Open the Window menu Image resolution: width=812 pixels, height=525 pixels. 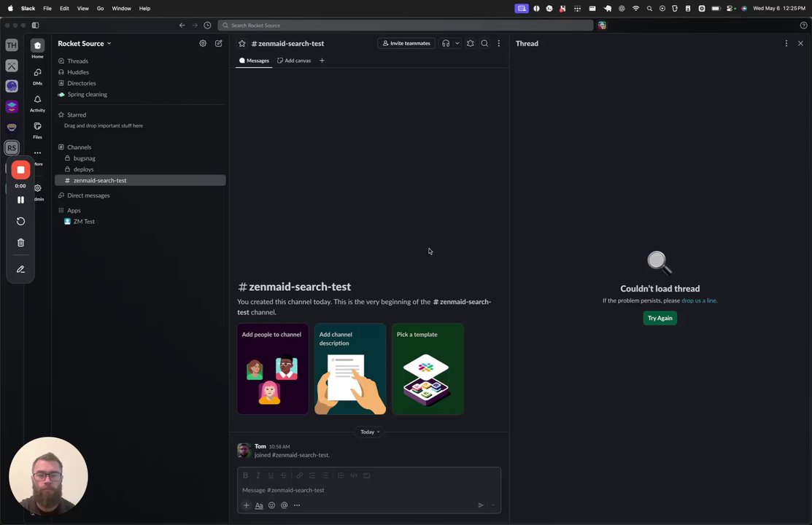(121, 8)
